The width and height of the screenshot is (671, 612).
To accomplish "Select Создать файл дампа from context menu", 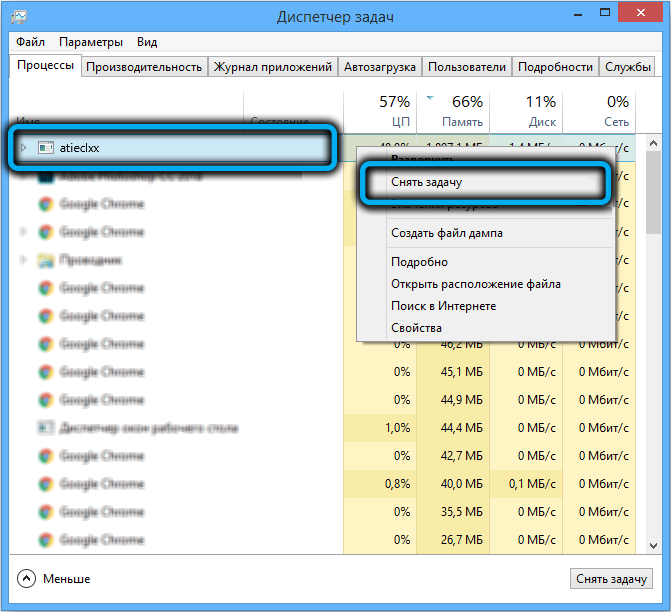I will click(446, 233).
